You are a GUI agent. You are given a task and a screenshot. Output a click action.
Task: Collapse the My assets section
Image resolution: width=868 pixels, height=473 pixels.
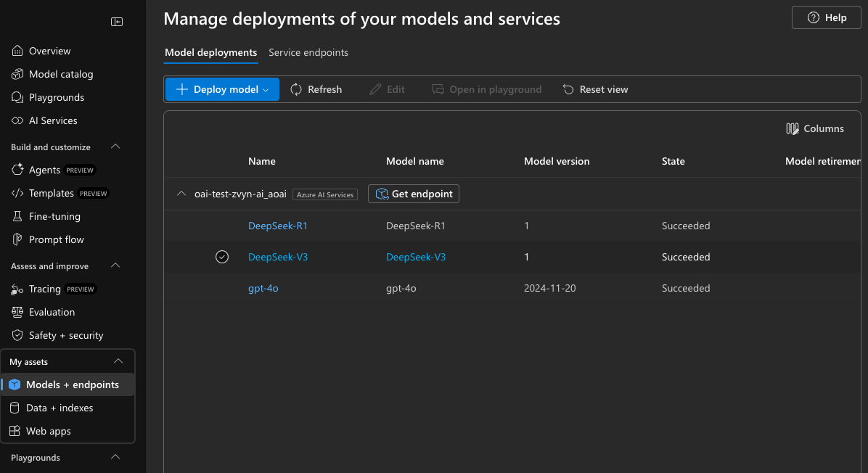pos(118,361)
